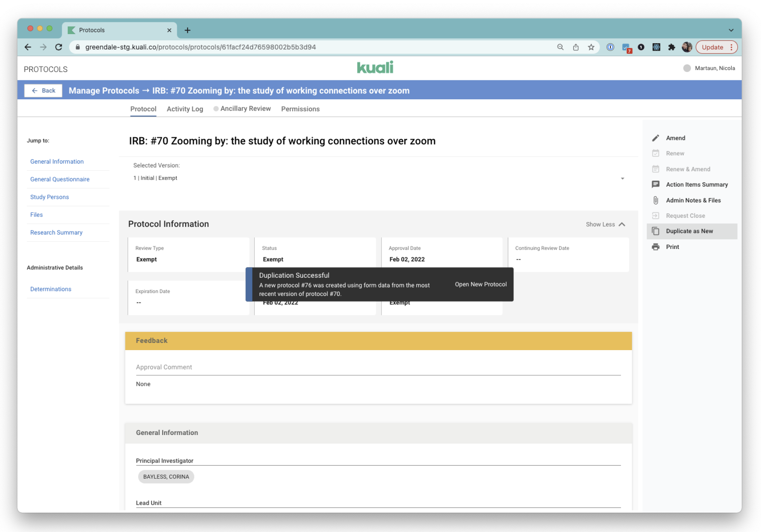Click the Duplicate as New copy icon

pyautogui.click(x=655, y=231)
